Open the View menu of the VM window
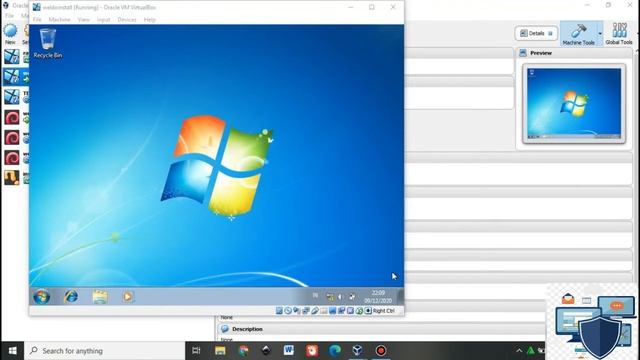 pos(84,20)
